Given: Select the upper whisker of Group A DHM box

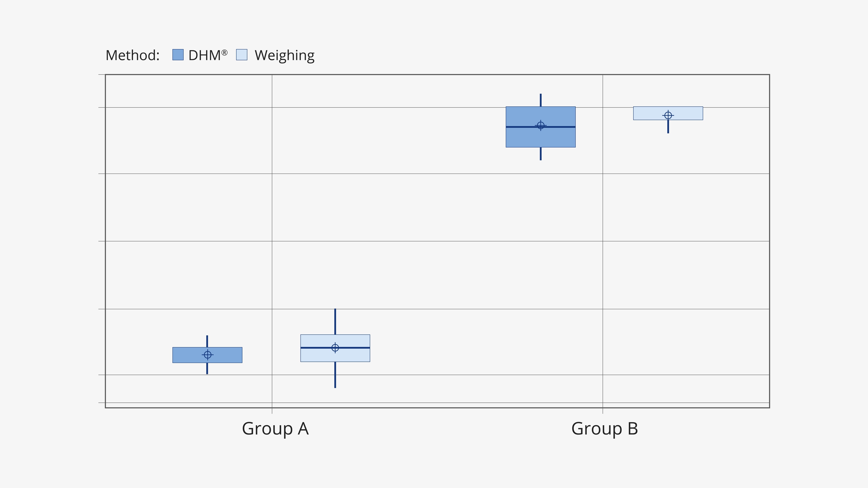Looking at the screenshot, I should (x=207, y=341).
